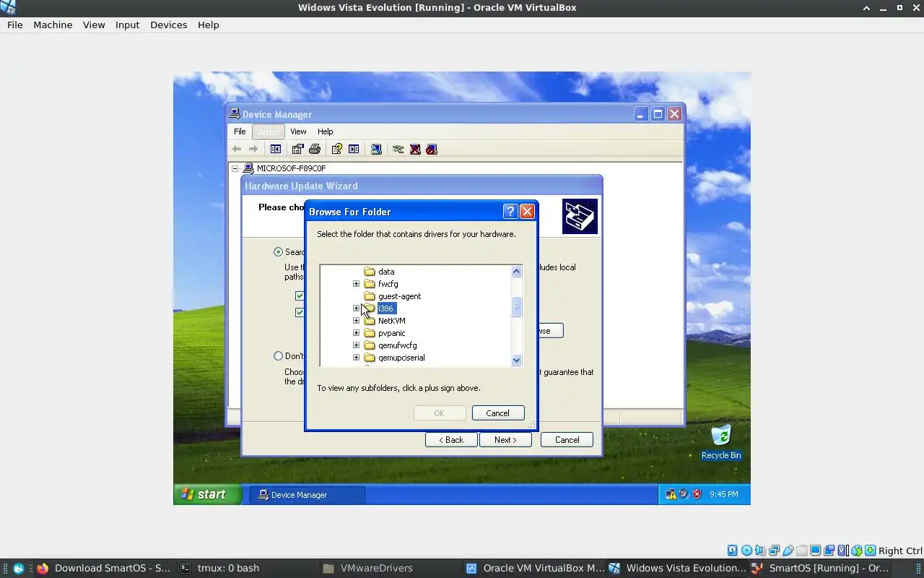This screenshot has height=578, width=924.
Task: Open Recycle Bin desktop icon
Action: pyautogui.click(x=720, y=441)
